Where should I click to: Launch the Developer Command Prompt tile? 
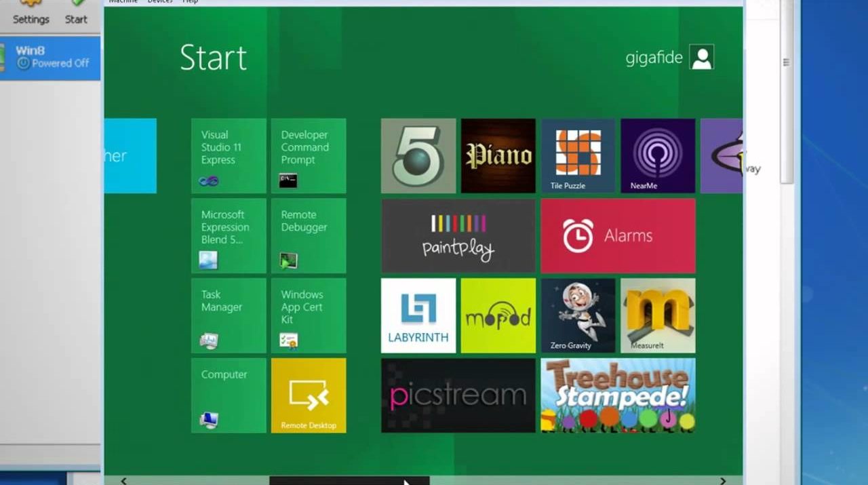309,156
